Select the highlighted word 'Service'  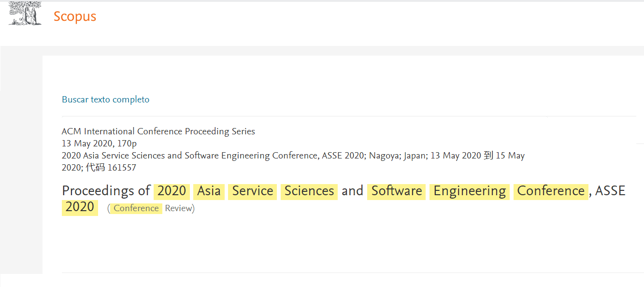[x=253, y=191]
